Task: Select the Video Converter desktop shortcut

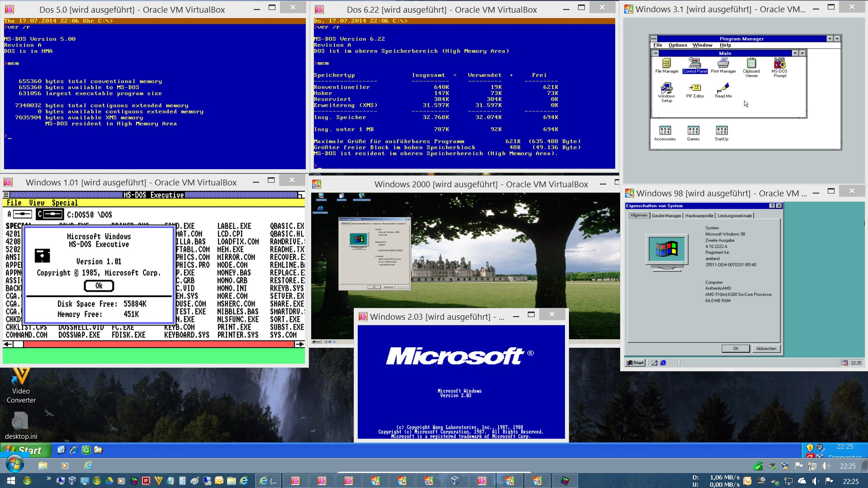Action: point(21,385)
